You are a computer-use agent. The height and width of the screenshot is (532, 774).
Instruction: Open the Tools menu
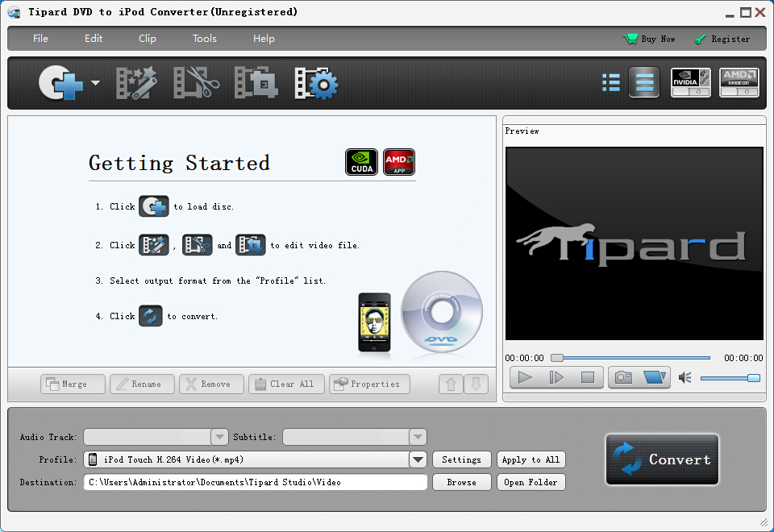coord(204,39)
